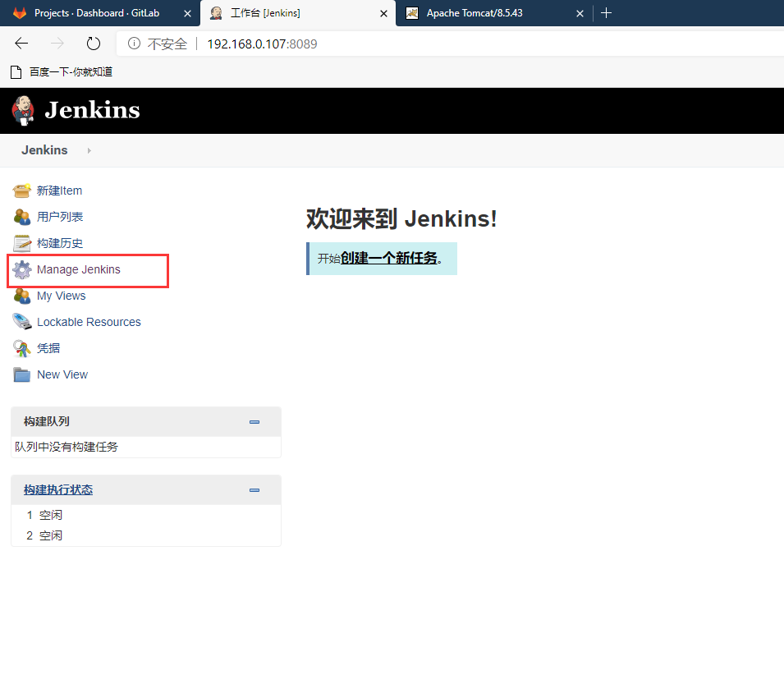
Task: Click the My Views people icon
Action: click(21, 296)
